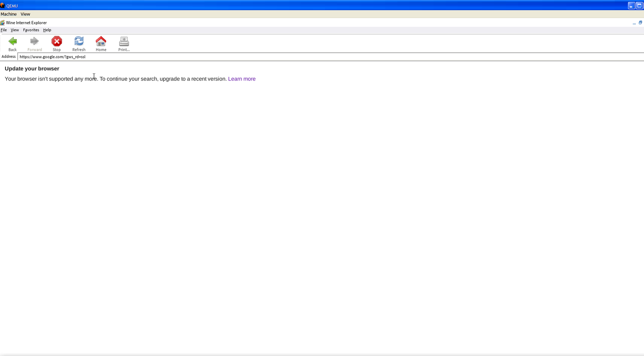Restore the Wine Internet Explorer window
This screenshot has height=356, width=644.
[x=641, y=23]
